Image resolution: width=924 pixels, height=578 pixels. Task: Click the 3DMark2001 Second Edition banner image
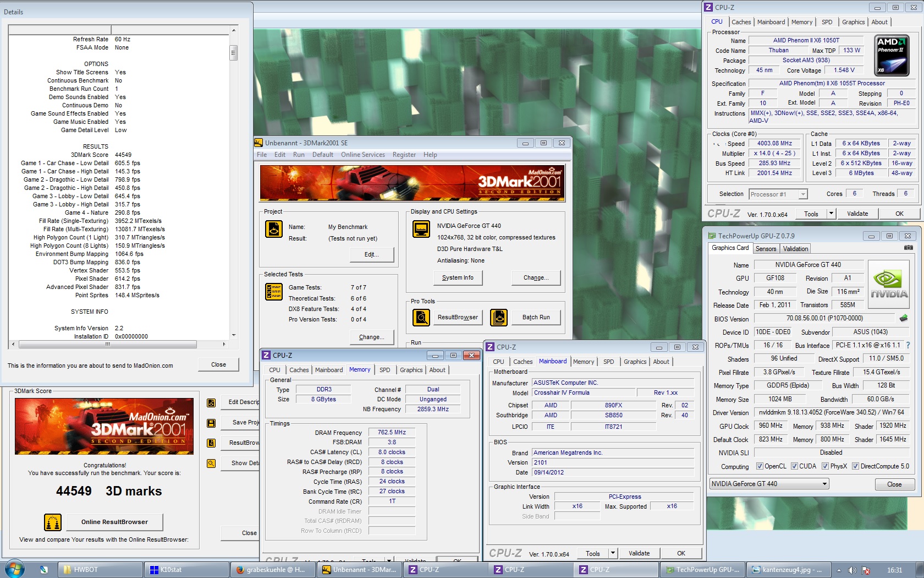pyautogui.click(x=413, y=183)
